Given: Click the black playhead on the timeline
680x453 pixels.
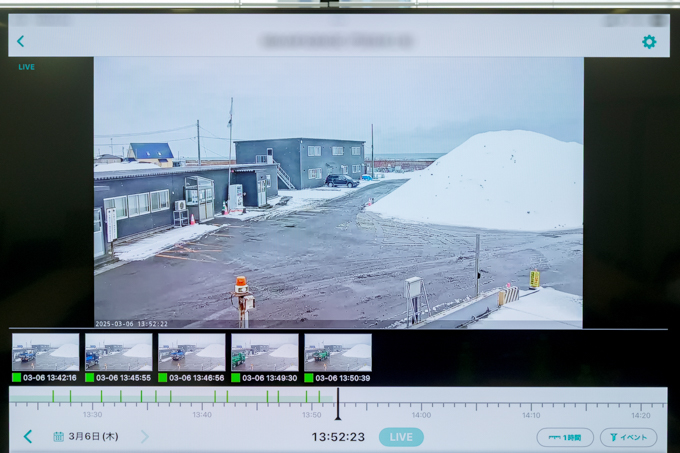Looking at the screenshot, I should click(338, 403).
